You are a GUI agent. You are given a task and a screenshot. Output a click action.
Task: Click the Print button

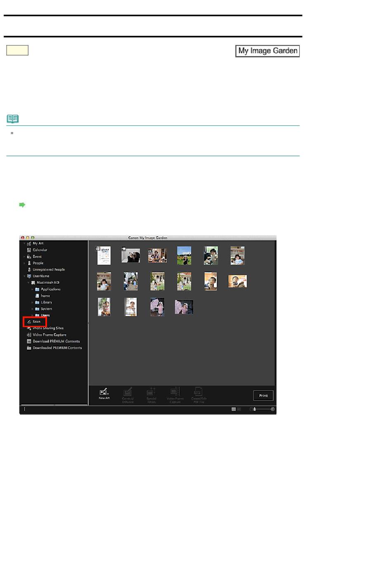click(x=263, y=396)
